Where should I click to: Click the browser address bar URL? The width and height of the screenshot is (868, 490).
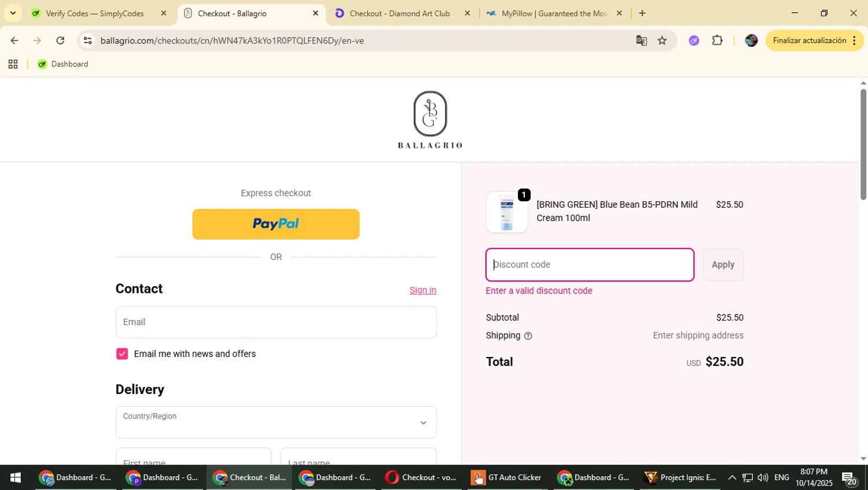point(232,40)
